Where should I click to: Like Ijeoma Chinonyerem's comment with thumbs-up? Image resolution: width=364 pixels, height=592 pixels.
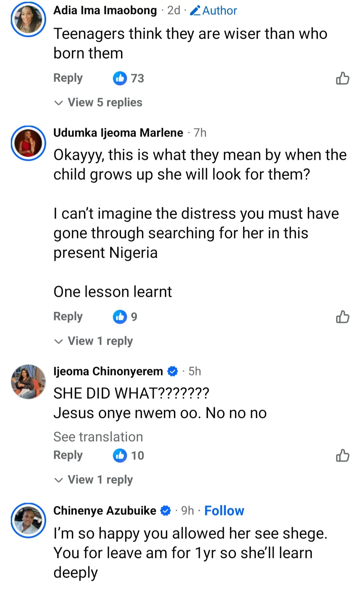click(x=342, y=455)
